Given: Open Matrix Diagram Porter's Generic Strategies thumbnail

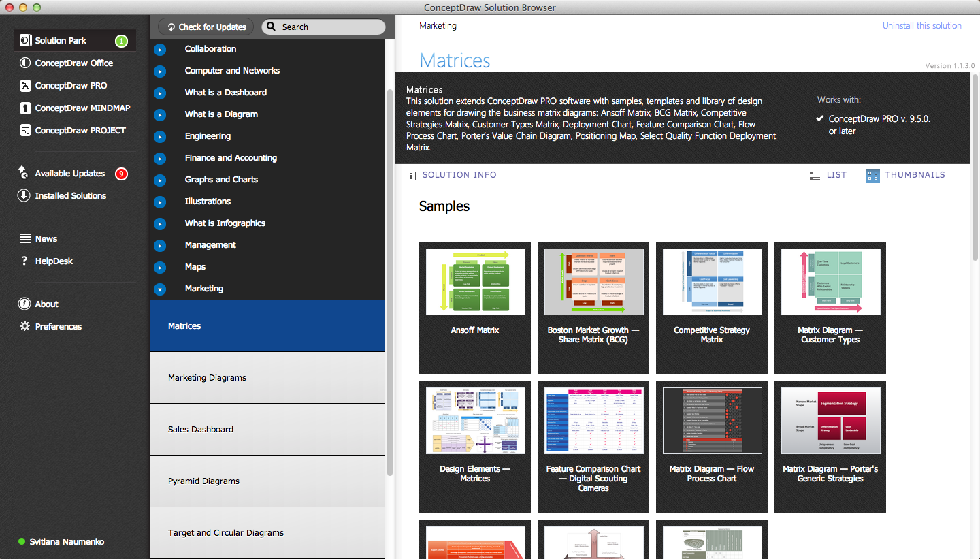Looking at the screenshot, I should pos(830,447).
